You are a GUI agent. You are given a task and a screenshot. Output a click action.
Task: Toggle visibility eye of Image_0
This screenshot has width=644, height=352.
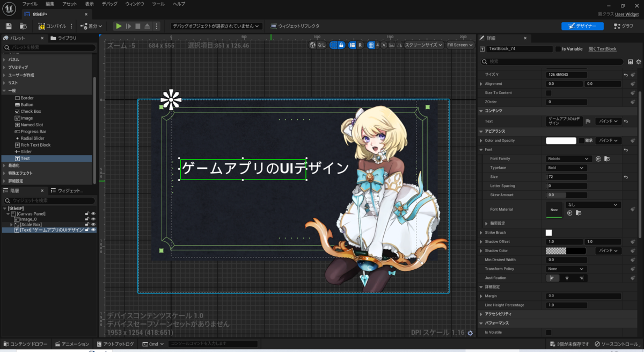tap(93, 219)
